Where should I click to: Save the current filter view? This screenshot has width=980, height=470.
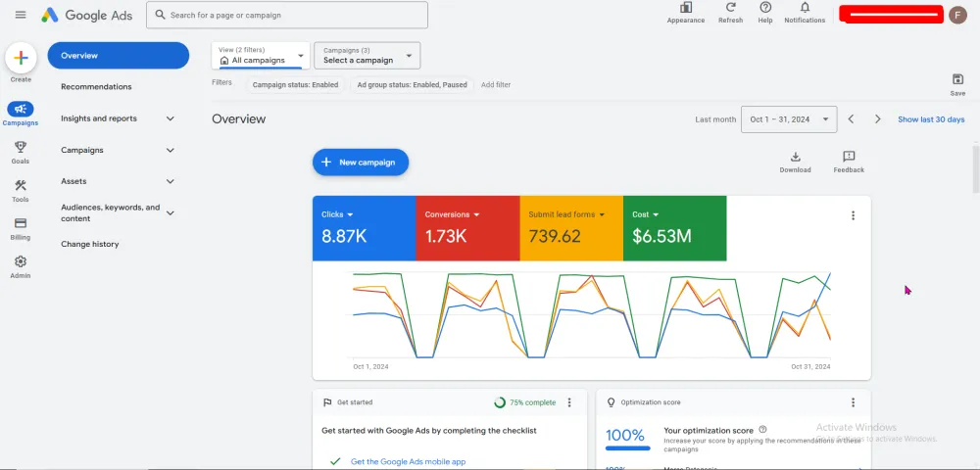957,84
